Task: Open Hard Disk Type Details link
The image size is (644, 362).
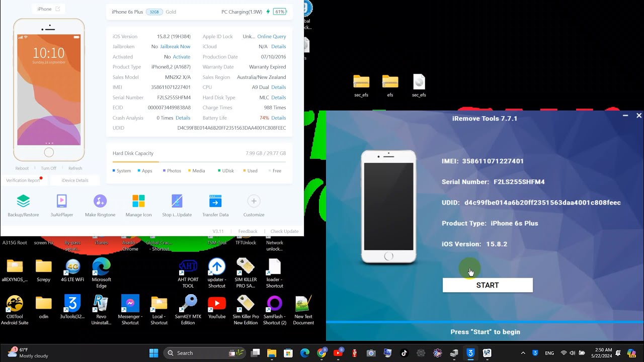Action: pos(279,98)
